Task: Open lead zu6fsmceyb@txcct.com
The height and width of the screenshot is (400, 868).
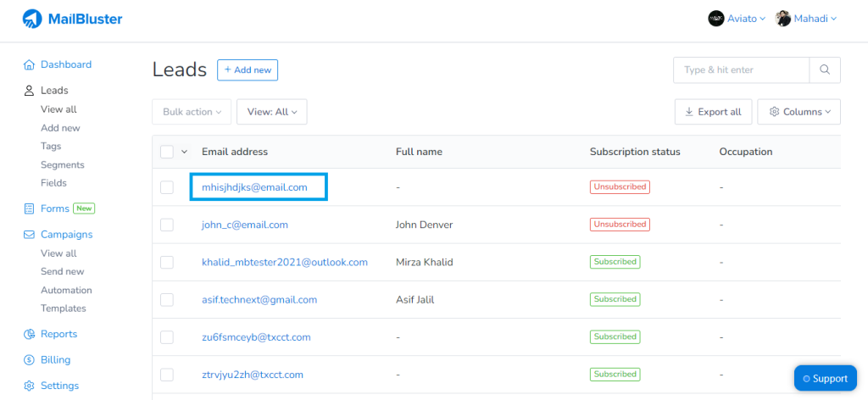Action: [x=256, y=337]
